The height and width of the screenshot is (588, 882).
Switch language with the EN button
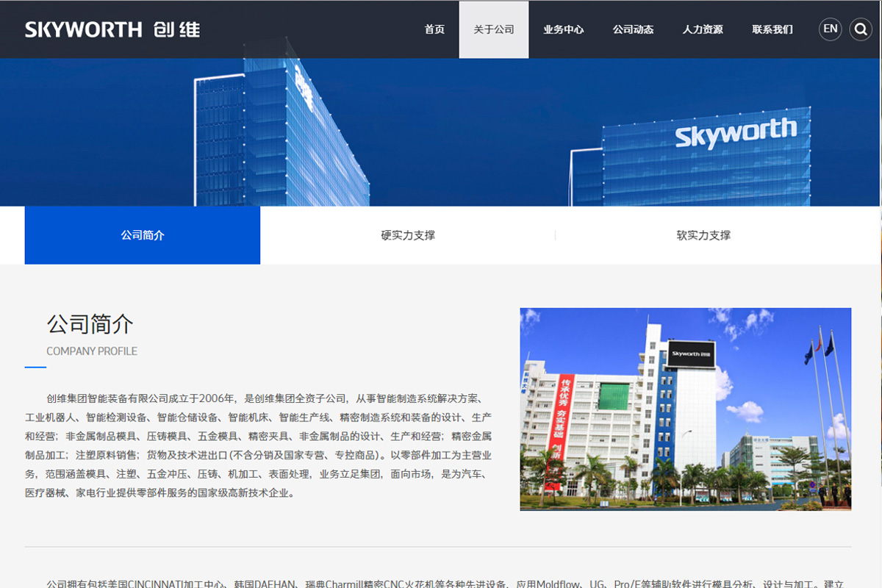coord(831,29)
